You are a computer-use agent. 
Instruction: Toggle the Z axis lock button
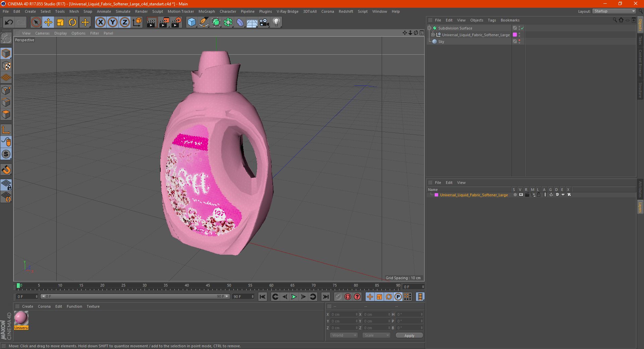tap(124, 22)
